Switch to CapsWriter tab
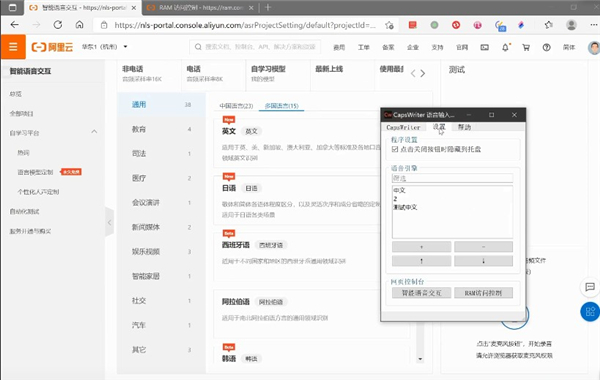 [403, 127]
